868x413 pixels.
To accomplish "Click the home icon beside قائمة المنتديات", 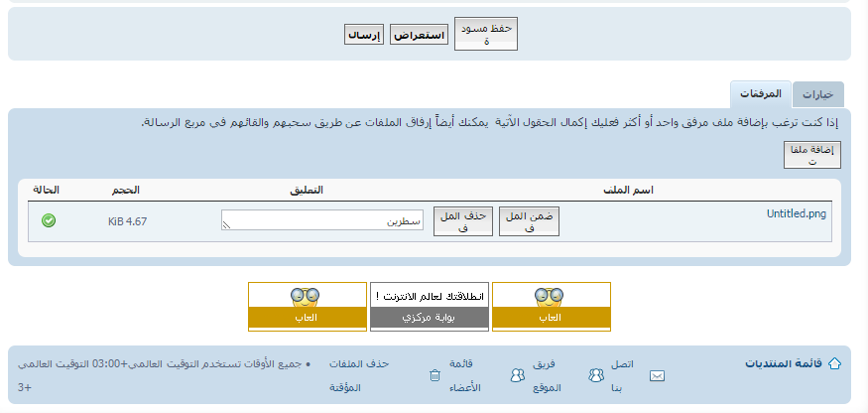I will (x=833, y=363).
